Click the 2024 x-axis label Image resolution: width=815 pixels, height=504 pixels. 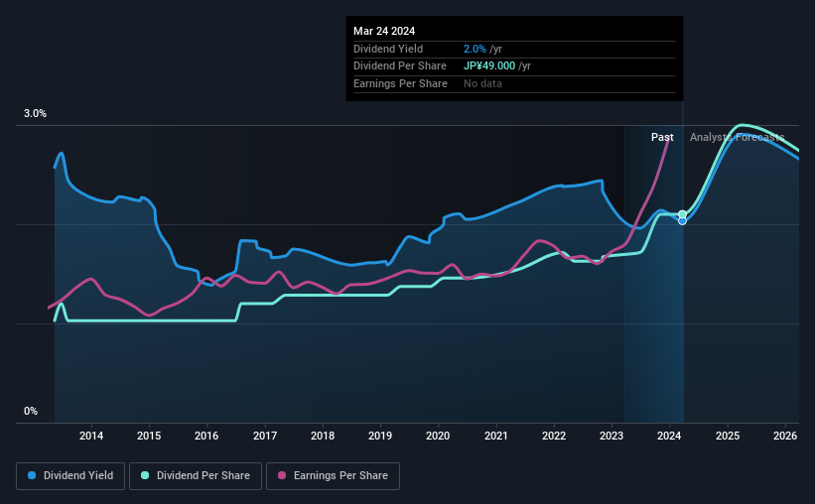pyautogui.click(x=669, y=436)
